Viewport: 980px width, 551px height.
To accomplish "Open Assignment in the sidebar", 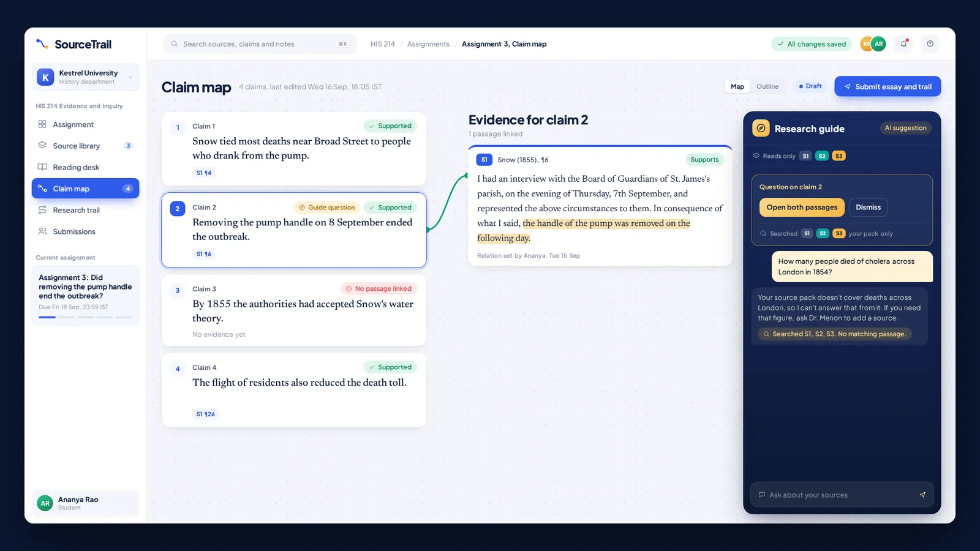I will point(85,124).
